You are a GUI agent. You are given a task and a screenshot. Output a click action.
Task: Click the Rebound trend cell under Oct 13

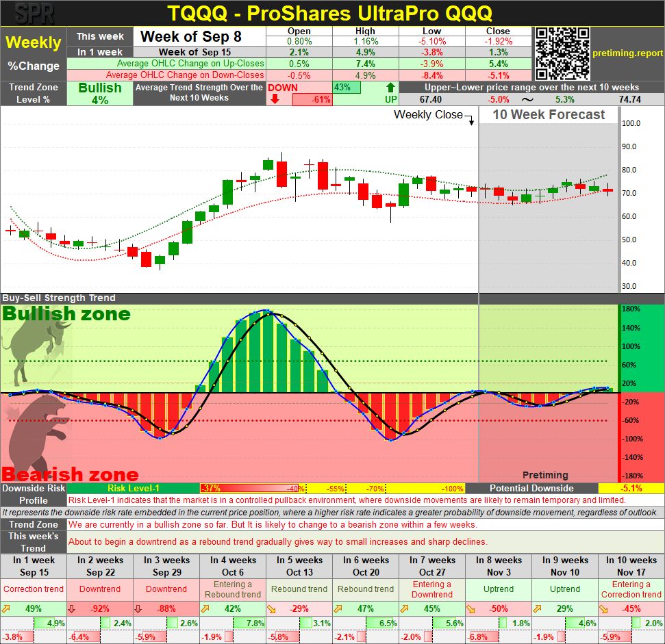pos(299,589)
